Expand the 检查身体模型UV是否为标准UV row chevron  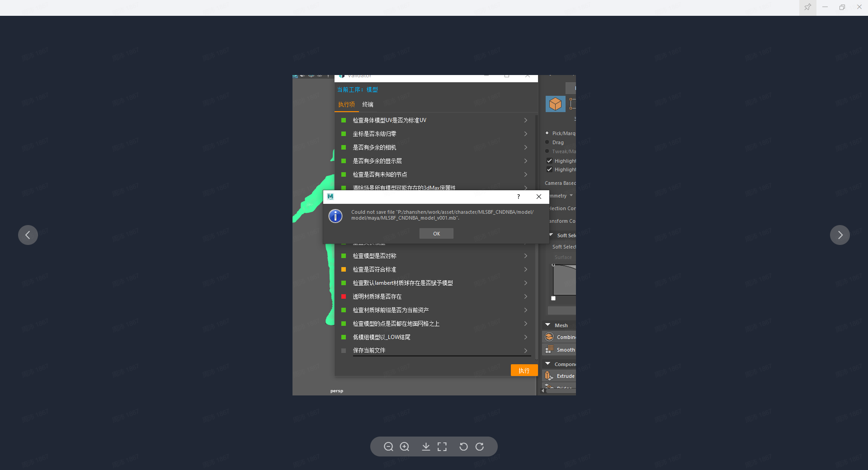click(x=526, y=120)
